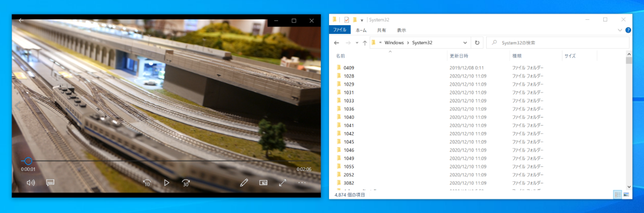Screen dimensions: 644x213
Task: Play the paused train video
Action: coord(166,182)
